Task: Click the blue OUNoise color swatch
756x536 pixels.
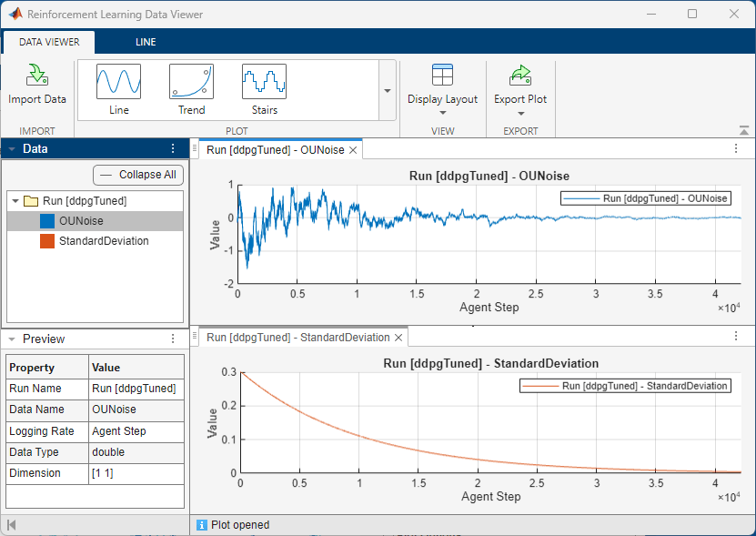Action: coord(47,221)
